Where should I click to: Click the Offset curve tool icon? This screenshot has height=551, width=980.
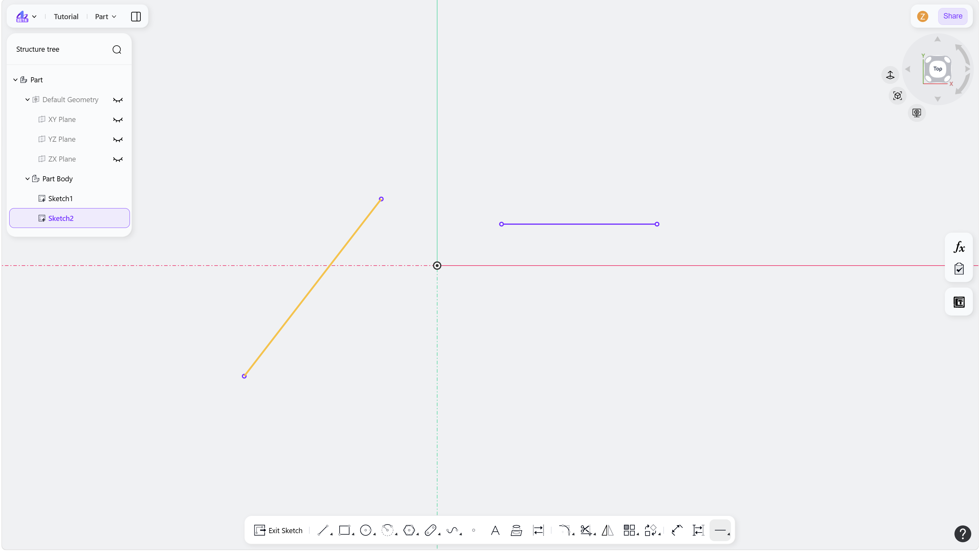[538, 530]
